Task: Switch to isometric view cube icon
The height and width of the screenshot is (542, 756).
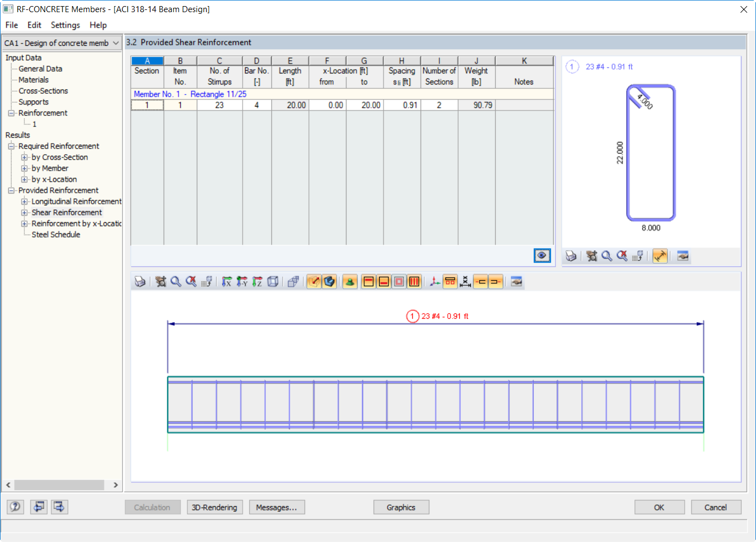Action: tap(272, 281)
